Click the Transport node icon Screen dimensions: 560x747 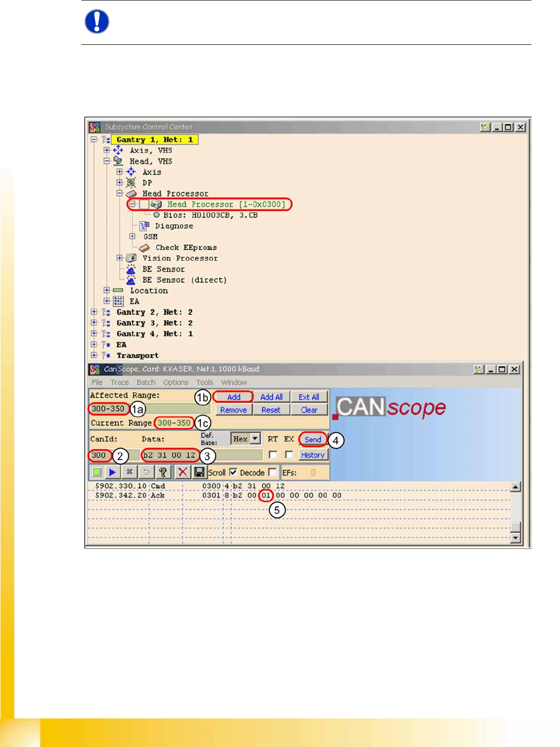click(x=105, y=355)
